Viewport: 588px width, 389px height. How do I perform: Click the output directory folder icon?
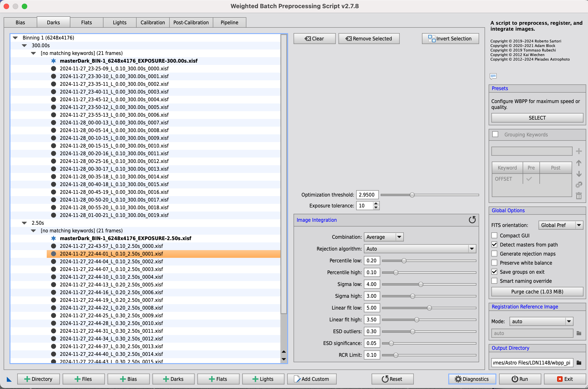(x=579, y=363)
